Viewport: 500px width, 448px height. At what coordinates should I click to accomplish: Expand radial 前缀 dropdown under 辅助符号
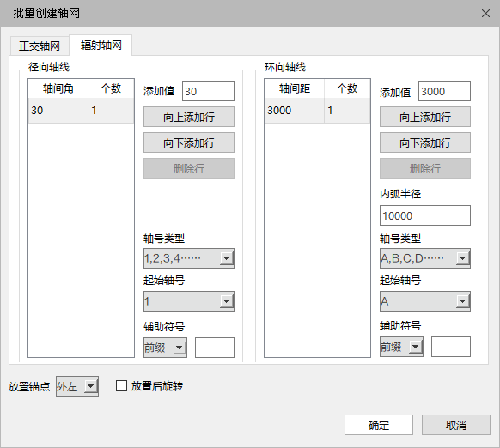165,348
